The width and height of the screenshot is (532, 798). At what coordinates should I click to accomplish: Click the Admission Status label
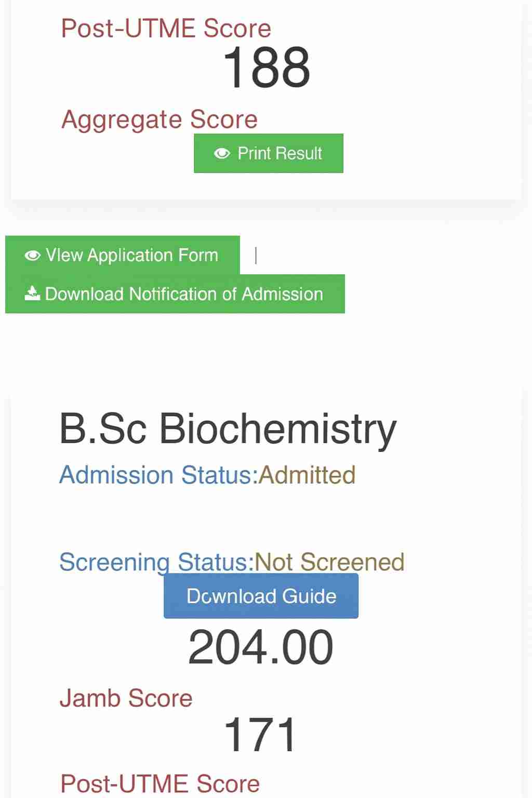coord(158,475)
